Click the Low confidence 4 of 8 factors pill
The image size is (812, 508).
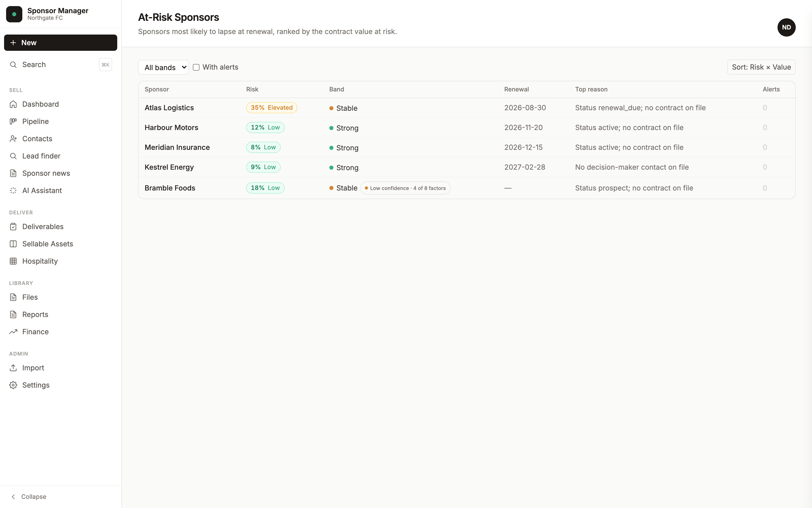tap(405, 188)
